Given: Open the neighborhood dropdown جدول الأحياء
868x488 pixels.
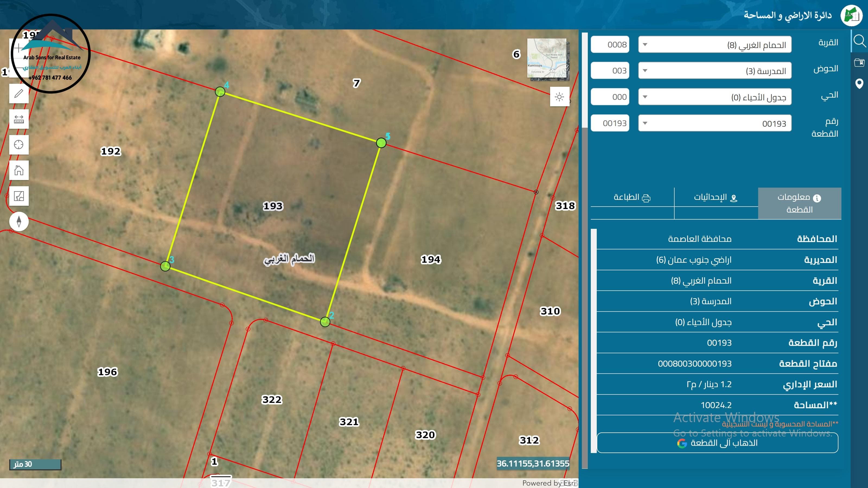Looking at the screenshot, I should pos(714,97).
